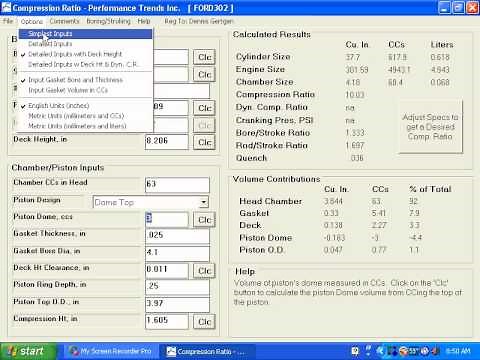Edit the Deck Height input field
Screen dimensions: 480x360
[x=167, y=142]
